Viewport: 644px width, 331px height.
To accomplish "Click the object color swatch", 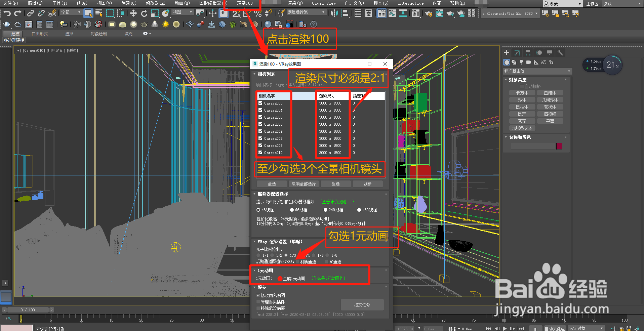I will (x=559, y=146).
